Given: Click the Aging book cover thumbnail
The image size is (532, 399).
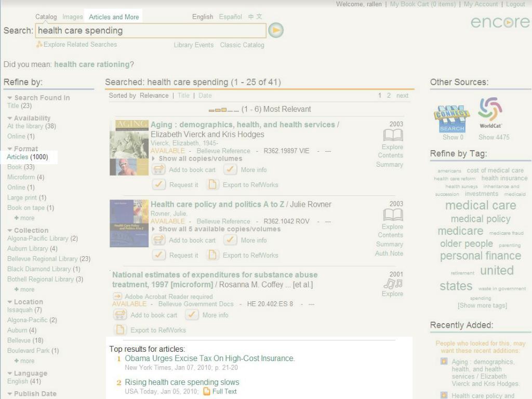Looking at the screenshot, I should coord(129,148).
